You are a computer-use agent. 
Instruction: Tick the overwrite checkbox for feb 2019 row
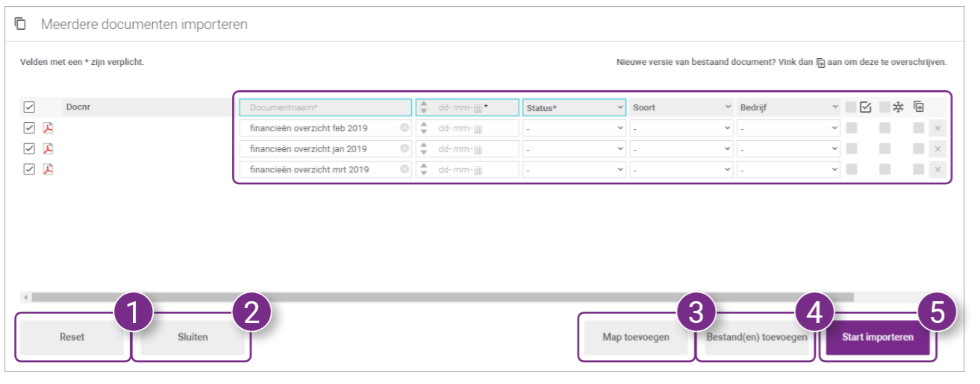tap(918, 128)
